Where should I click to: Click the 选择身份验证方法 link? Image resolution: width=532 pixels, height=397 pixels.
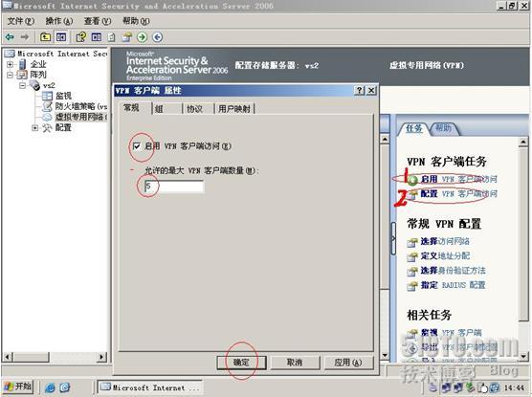(453, 271)
